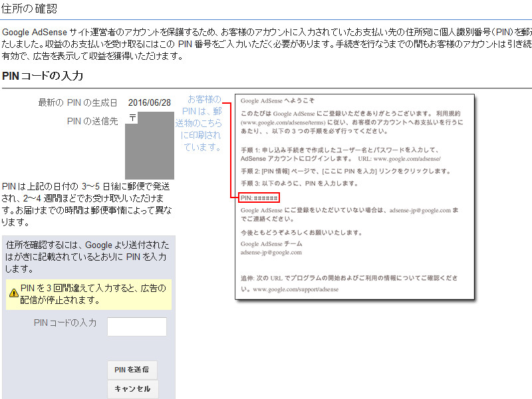Image resolution: width=532 pixels, height=399 pixels.
Task: Click the 'adsense-jp@google.com' address under チーム
Action: coord(271,253)
